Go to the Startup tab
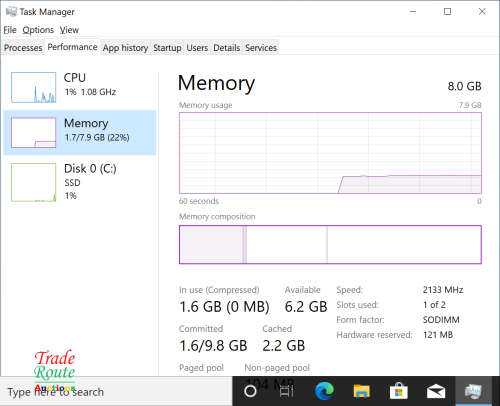The height and width of the screenshot is (406, 500). [x=167, y=48]
